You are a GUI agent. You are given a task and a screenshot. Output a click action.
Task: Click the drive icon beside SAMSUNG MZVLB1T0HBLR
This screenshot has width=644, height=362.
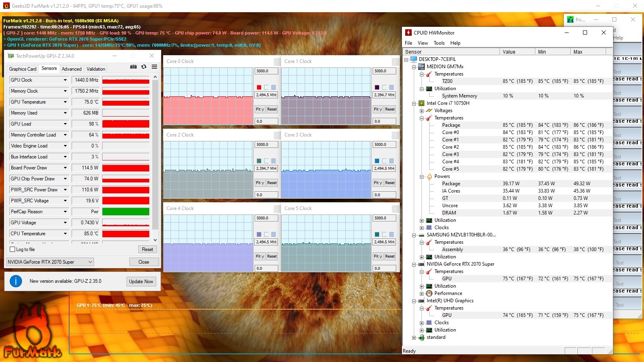(421, 235)
